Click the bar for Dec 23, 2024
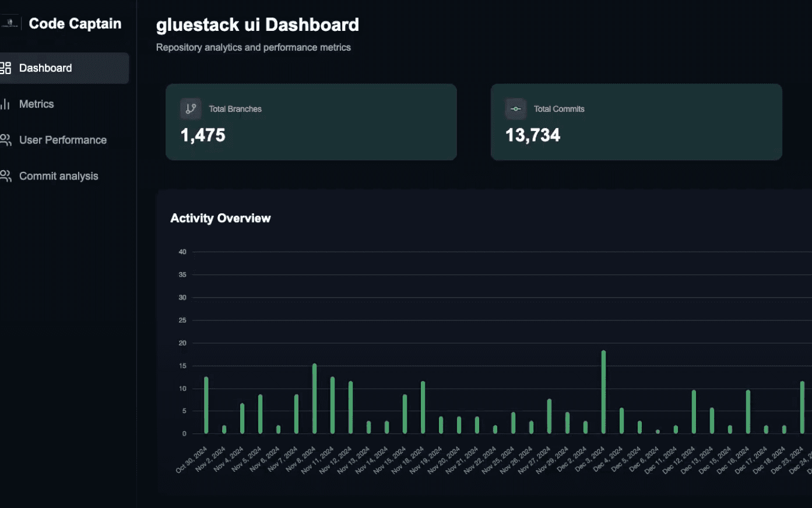The width and height of the screenshot is (812, 508). [x=803, y=407]
